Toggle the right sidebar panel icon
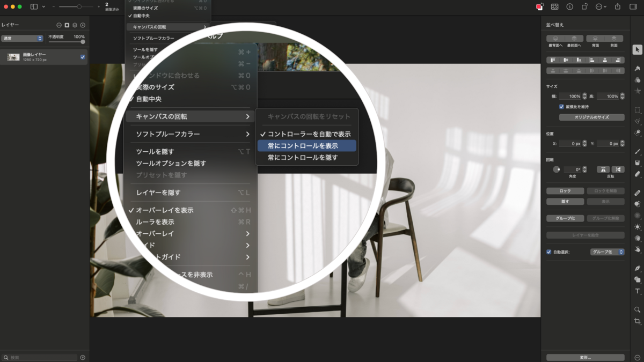 coord(633,6)
